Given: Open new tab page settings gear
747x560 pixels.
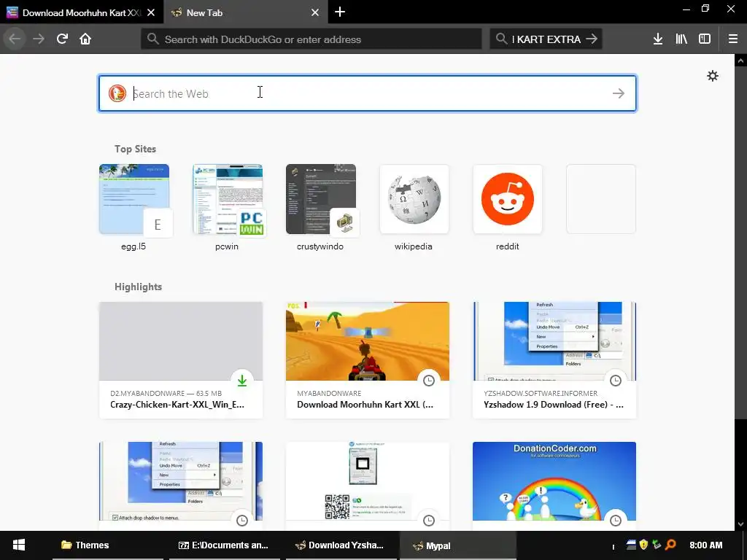Looking at the screenshot, I should pos(713,76).
